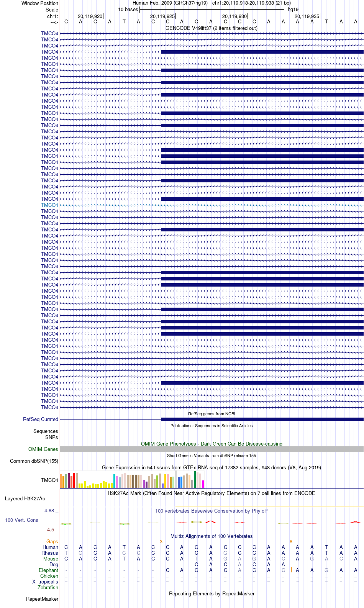Click the orange gap count 3
364x608 pixels.
[x=161, y=541]
